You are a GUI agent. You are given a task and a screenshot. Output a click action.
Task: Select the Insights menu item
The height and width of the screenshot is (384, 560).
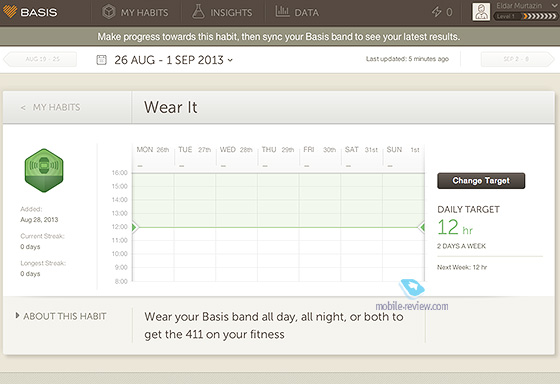tap(222, 13)
